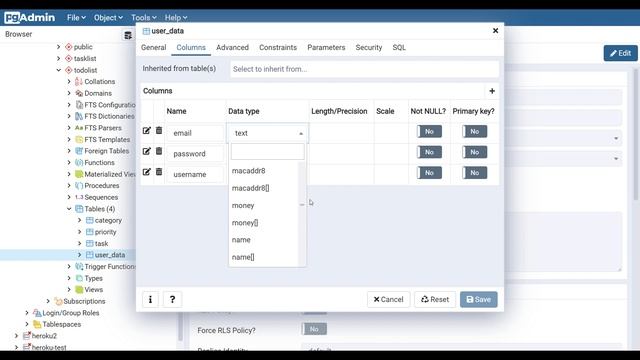
Task: Expand the priority table node
Action: 80,232
